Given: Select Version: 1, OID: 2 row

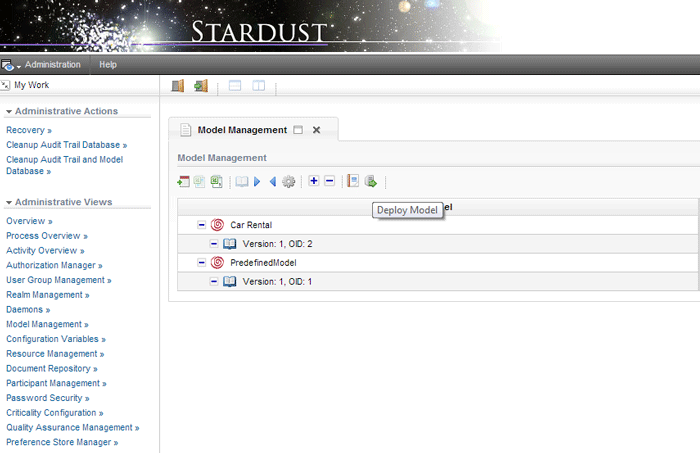Looking at the screenshot, I should coord(438,244).
